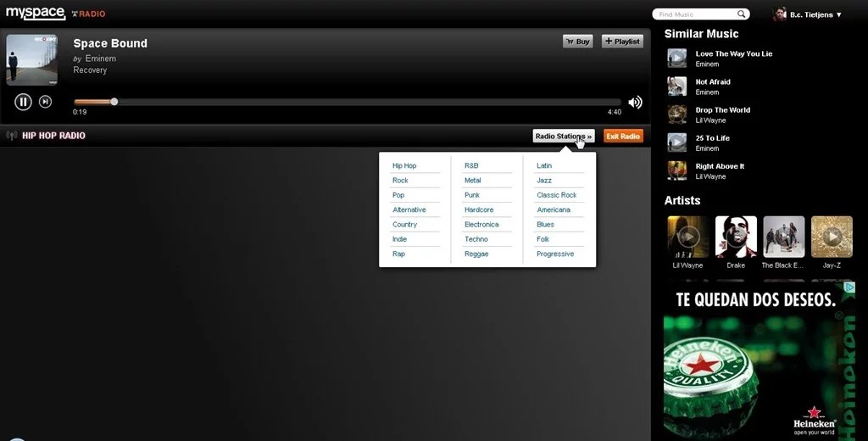Select the Pop station
The height and width of the screenshot is (441, 868).
[x=398, y=195]
